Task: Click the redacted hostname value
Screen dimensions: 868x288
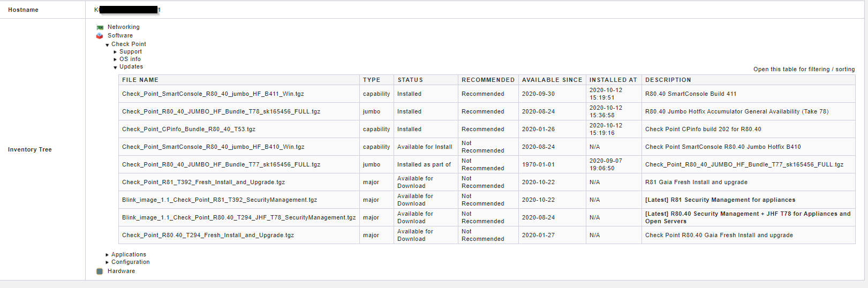Action: tap(129, 10)
